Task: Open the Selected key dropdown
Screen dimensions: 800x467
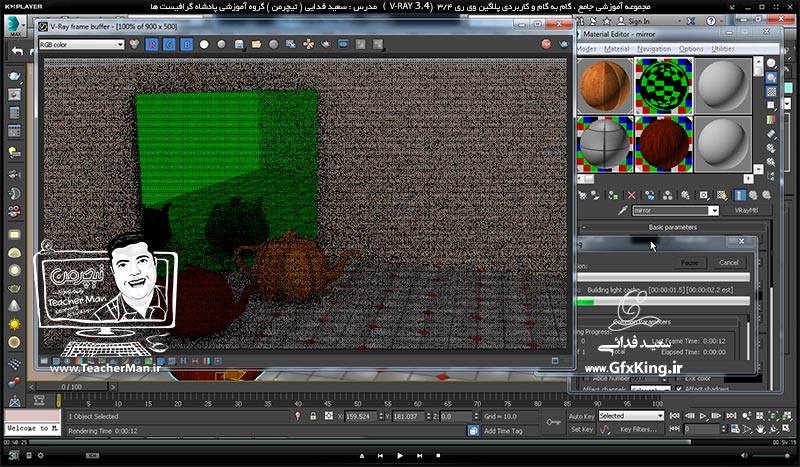Action: 631,416
